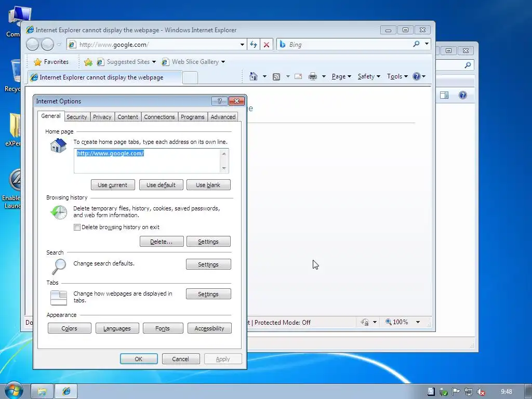Click the Home icon in IE command bar
The image size is (532, 399).
(x=253, y=76)
